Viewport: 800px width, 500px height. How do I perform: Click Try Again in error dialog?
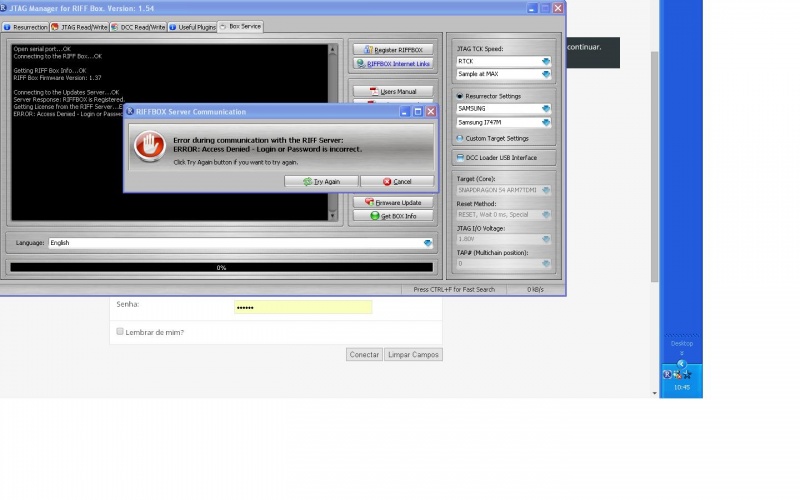(321, 181)
